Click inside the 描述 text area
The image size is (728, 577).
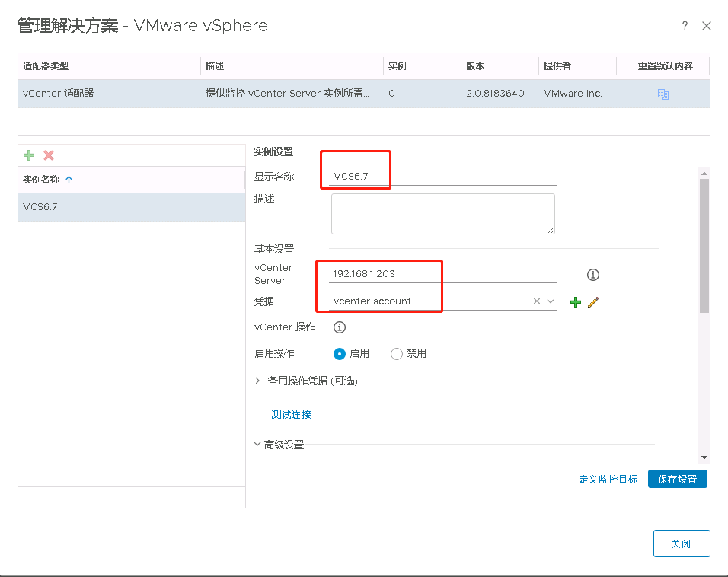442,213
